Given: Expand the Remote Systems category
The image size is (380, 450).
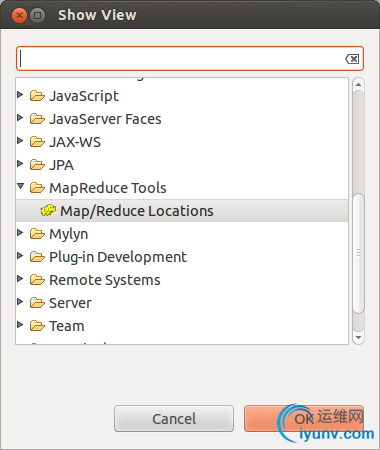Looking at the screenshot, I should 20,279.
